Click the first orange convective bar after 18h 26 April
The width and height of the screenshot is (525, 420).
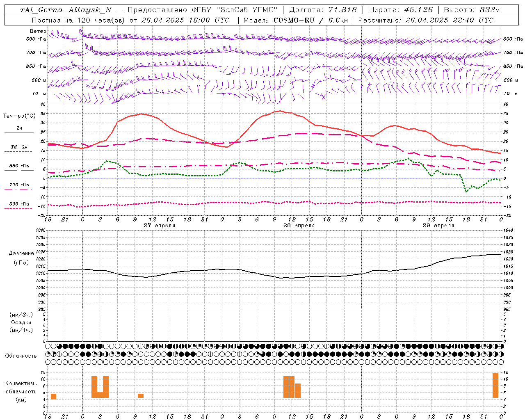[53, 397]
